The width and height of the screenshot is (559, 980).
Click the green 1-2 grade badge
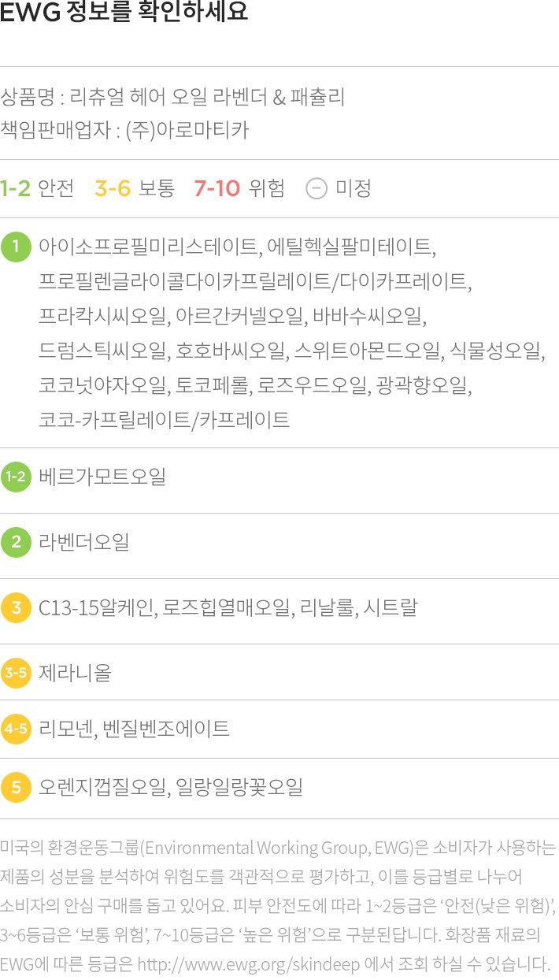tap(16, 477)
